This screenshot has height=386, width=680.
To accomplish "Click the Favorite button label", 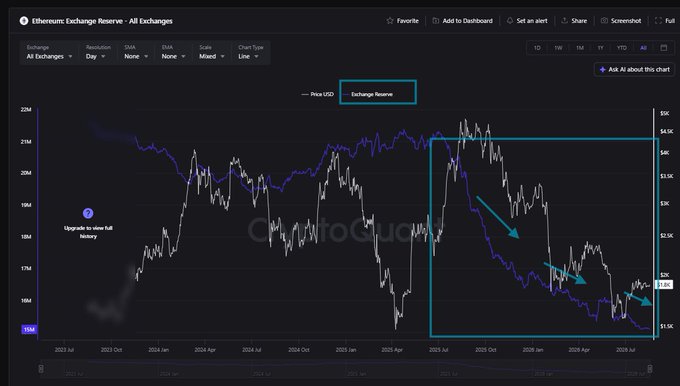I will coord(408,21).
